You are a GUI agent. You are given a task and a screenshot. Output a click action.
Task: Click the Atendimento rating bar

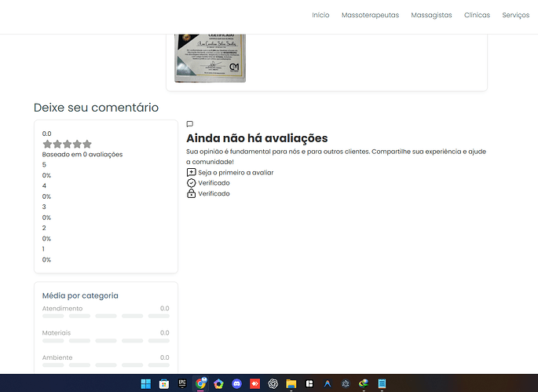coord(105,316)
